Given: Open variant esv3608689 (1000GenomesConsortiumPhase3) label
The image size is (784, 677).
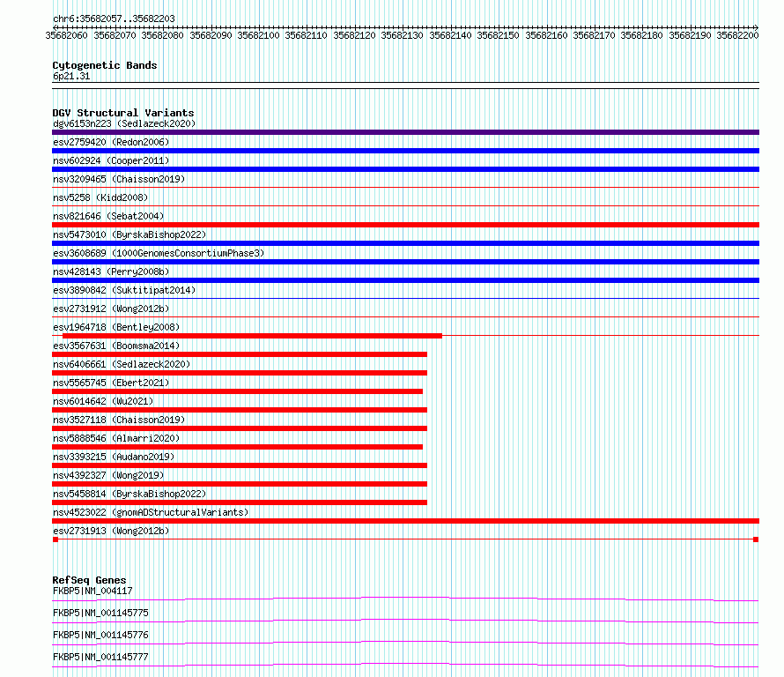Looking at the screenshot, I should pyautogui.click(x=159, y=253).
